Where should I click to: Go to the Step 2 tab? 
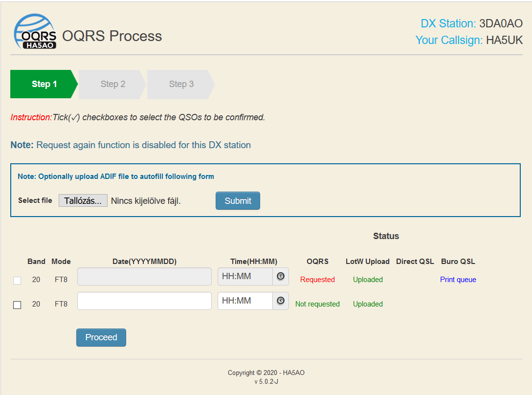click(x=112, y=84)
